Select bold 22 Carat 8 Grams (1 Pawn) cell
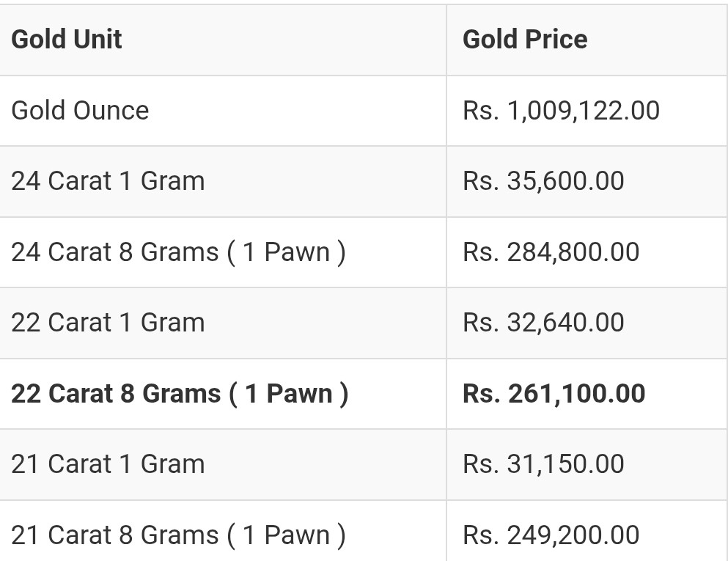 179,394
